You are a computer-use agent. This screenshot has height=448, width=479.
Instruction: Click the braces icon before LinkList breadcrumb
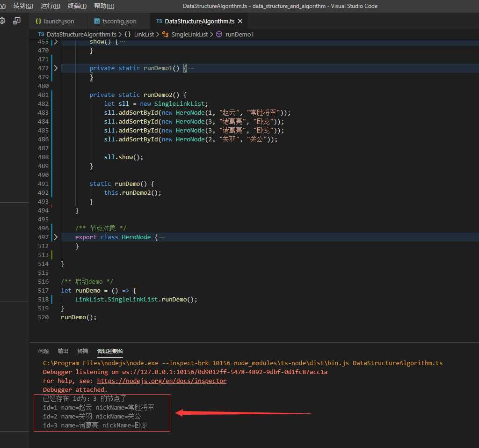(128, 34)
